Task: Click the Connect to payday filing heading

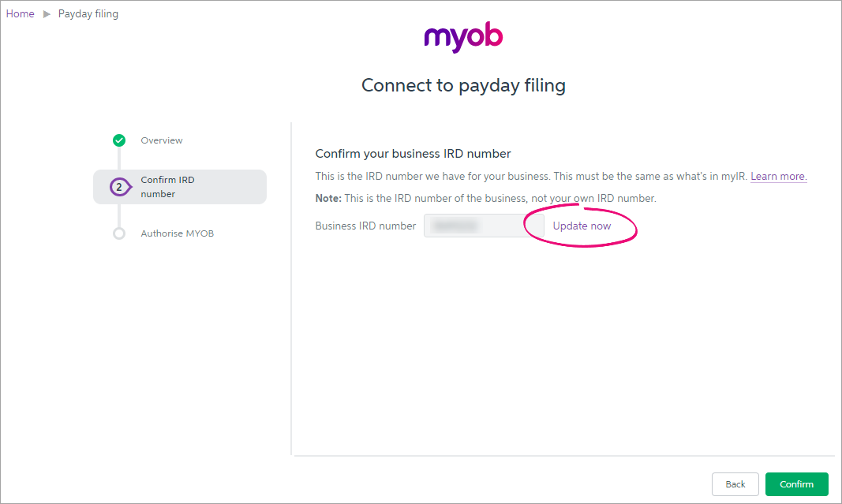Action: (463, 85)
